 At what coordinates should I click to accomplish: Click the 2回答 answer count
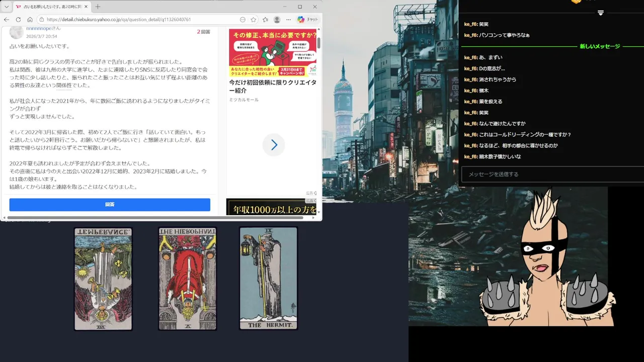click(x=203, y=32)
